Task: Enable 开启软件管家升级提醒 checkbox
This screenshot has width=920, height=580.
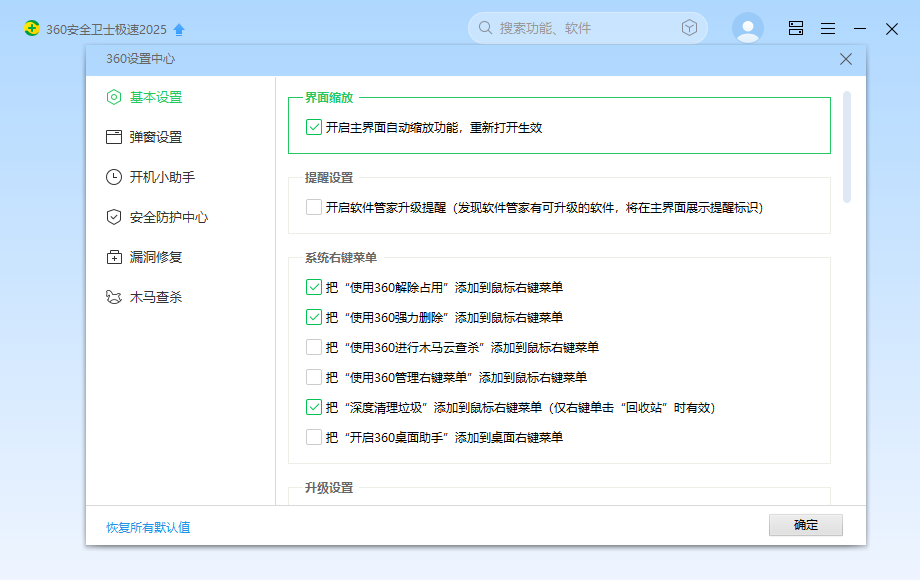Action: coord(314,207)
